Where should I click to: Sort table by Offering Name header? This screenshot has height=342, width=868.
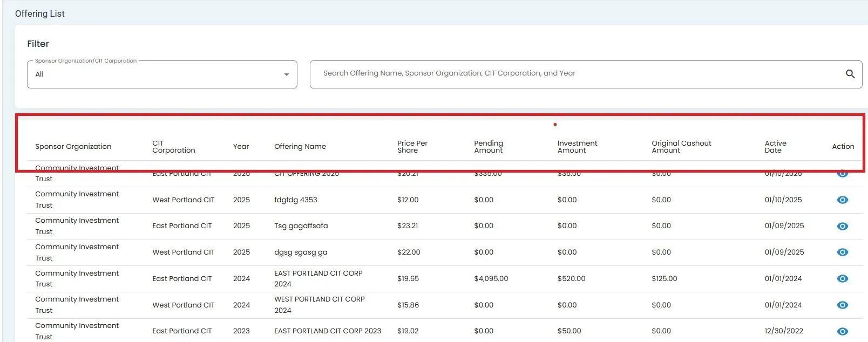tap(300, 147)
